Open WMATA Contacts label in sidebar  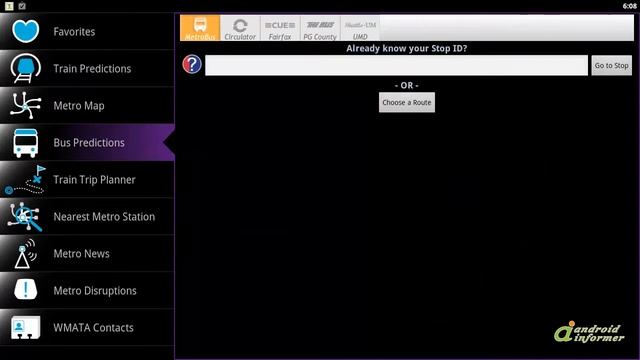coord(93,328)
